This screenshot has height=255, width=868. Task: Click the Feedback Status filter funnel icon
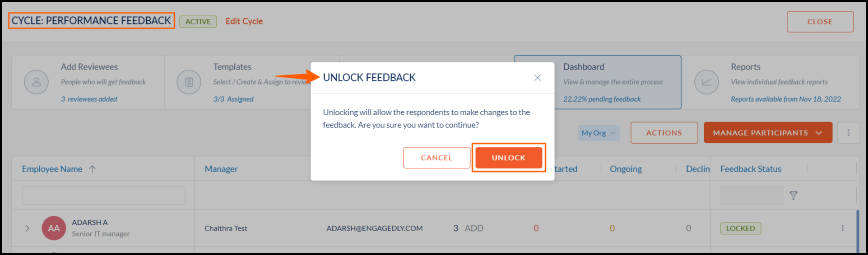pyautogui.click(x=794, y=195)
